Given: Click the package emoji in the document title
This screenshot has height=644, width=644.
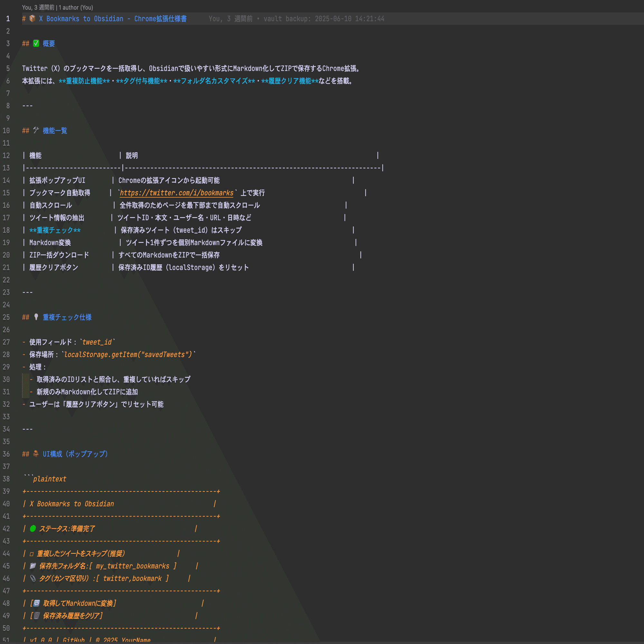Looking at the screenshot, I should (x=32, y=19).
